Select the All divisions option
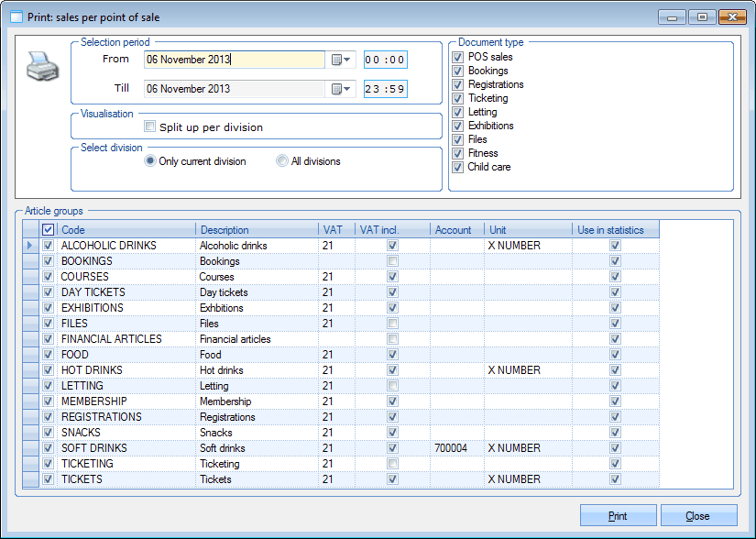The image size is (756, 539). 282,161
